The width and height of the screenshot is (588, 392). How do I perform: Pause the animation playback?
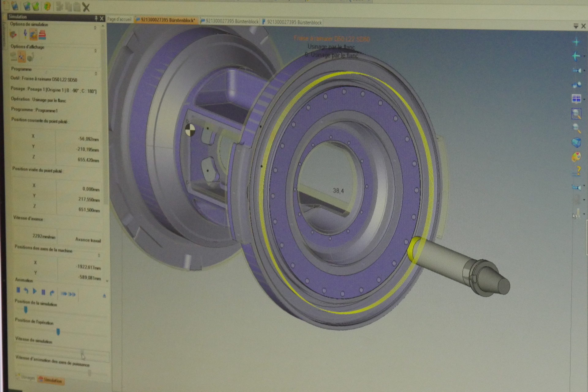click(43, 292)
